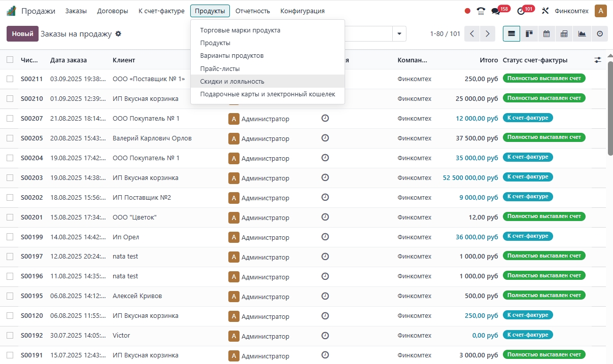Open the activity clock view

pos(599,34)
